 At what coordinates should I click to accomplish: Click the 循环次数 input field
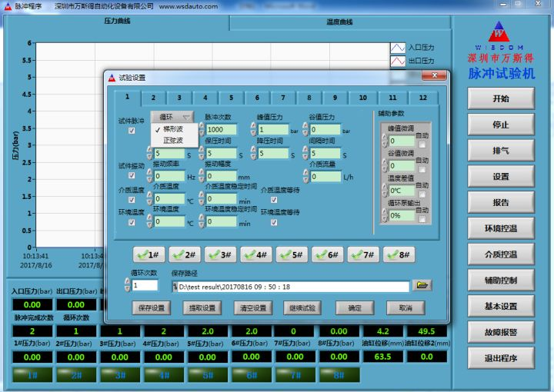[145, 285]
